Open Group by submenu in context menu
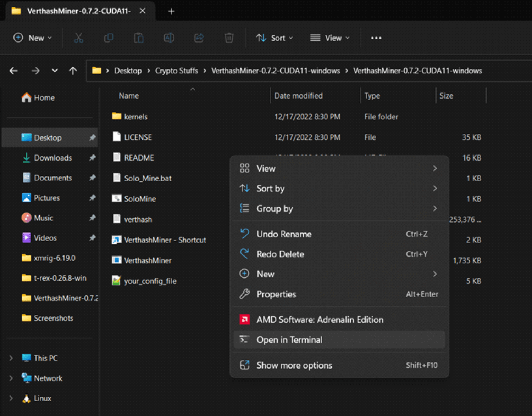The width and height of the screenshot is (532, 416). [x=339, y=208]
